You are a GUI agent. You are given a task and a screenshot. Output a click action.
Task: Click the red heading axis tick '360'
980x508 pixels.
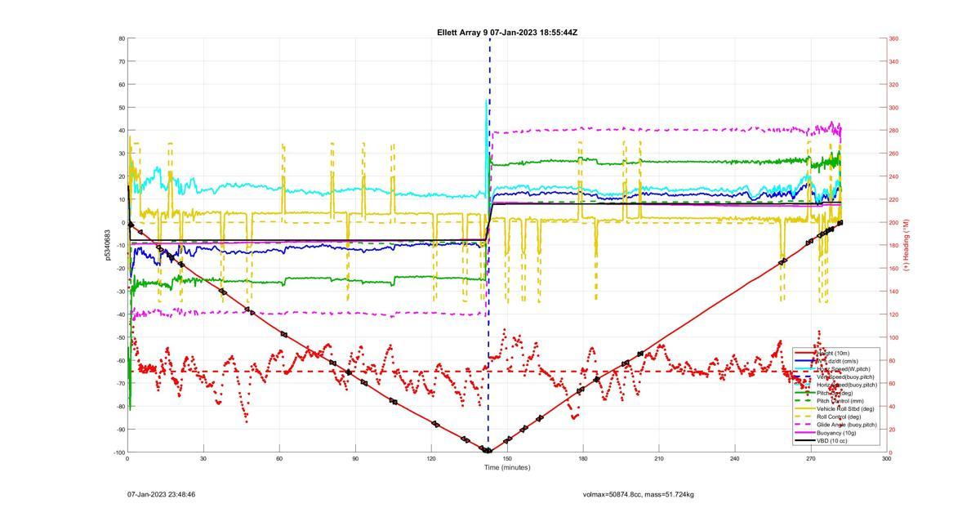click(894, 38)
